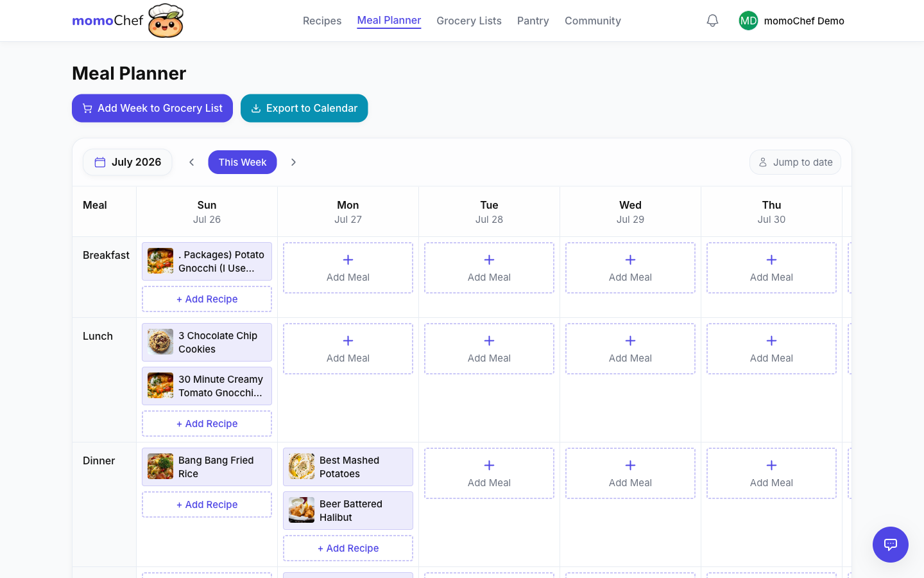Open 3 Chocolate Chip Cookies card
This screenshot has width=924, height=578.
coord(207,342)
